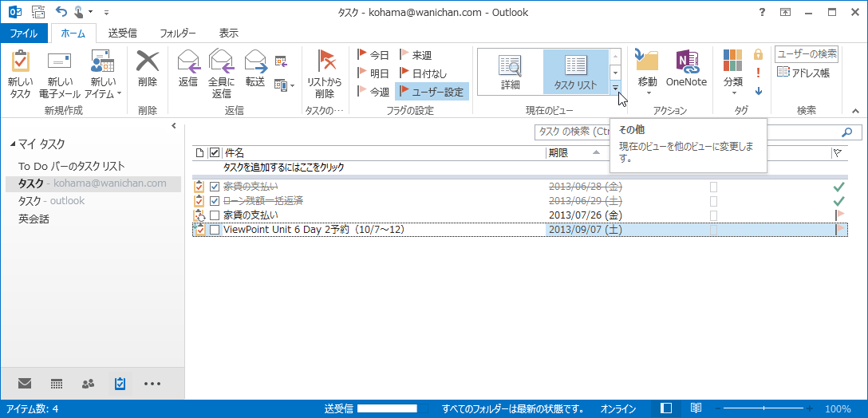Set flag to 来週
Image resolution: width=868 pixels, height=418 pixels.
pyautogui.click(x=416, y=55)
